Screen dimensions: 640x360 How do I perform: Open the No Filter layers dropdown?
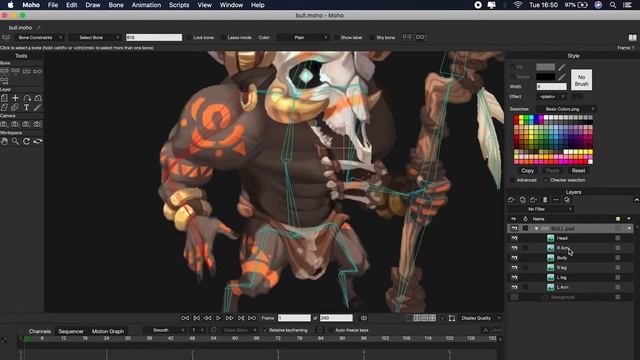[x=541, y=209]
